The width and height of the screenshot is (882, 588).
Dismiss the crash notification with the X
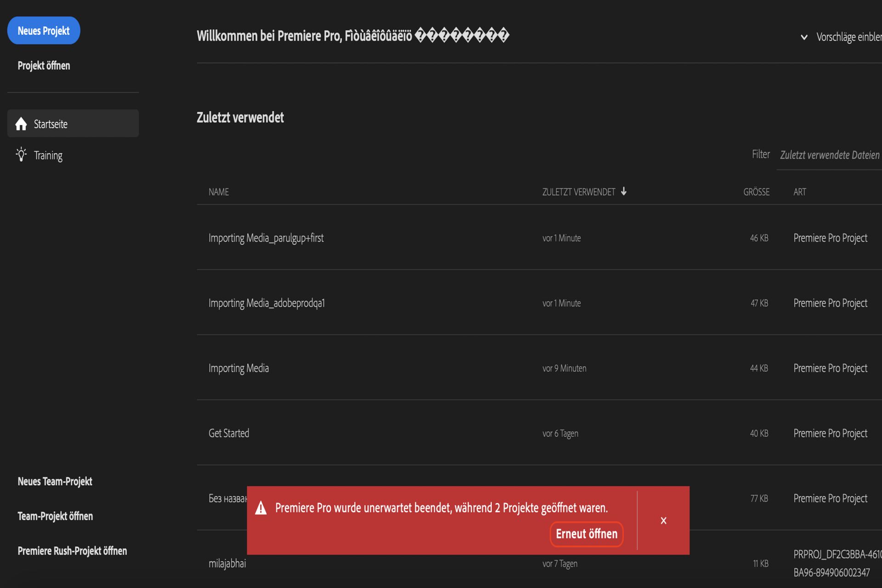click(x=663, y=520)
